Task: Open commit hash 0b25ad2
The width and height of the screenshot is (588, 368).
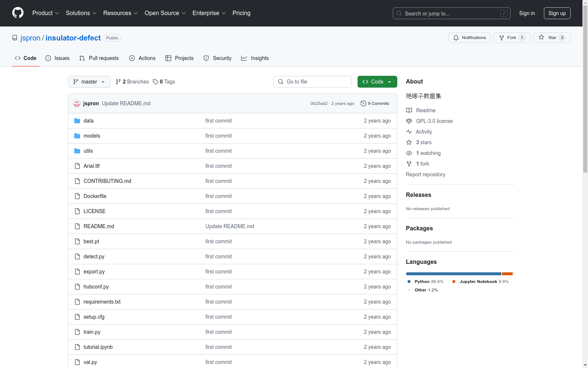Action: click(x=319, y=103)
